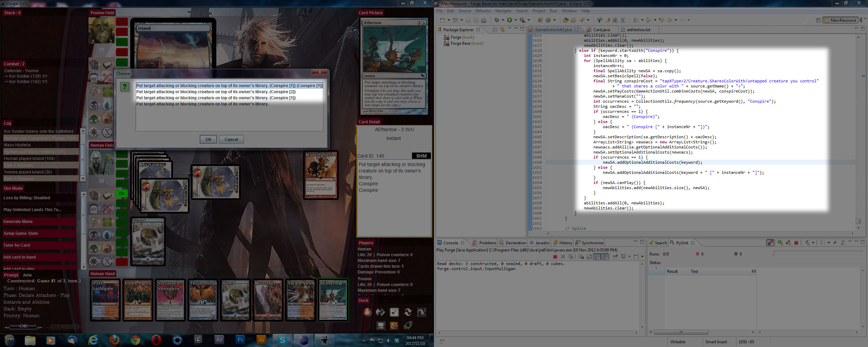Toggle the Human DA phase stop indicator
The image size is (868, 347).
pyautogui.click(x=122, y=193)
